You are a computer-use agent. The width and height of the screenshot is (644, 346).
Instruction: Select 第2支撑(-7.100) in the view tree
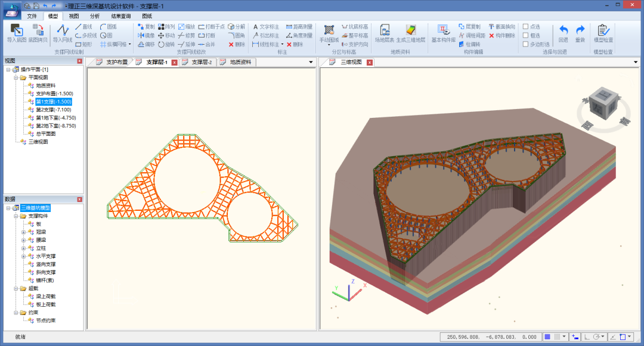pos(53,110)
